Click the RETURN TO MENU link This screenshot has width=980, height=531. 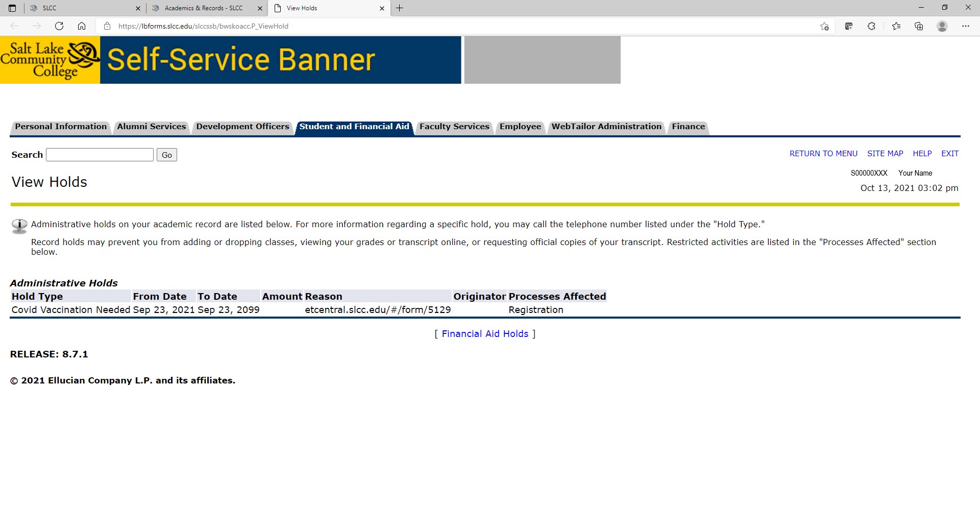(x=823, y=154)
